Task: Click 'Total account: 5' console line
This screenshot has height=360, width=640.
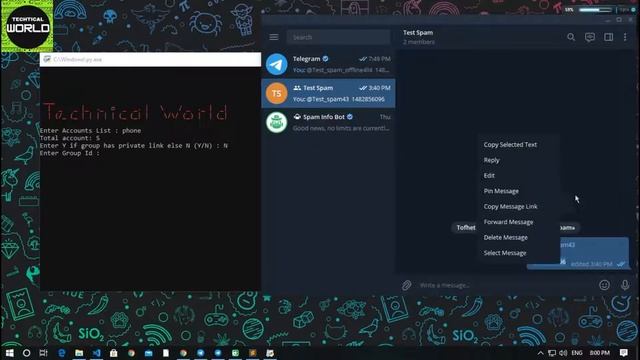Action: click(70, 138)
